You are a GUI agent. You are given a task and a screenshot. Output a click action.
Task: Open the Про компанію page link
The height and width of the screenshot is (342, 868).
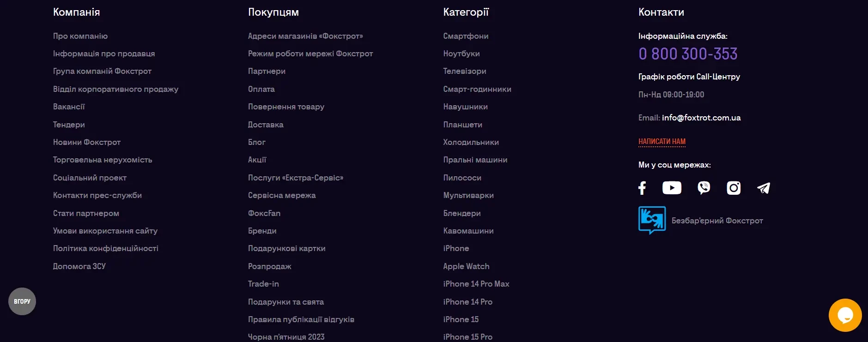80,36
